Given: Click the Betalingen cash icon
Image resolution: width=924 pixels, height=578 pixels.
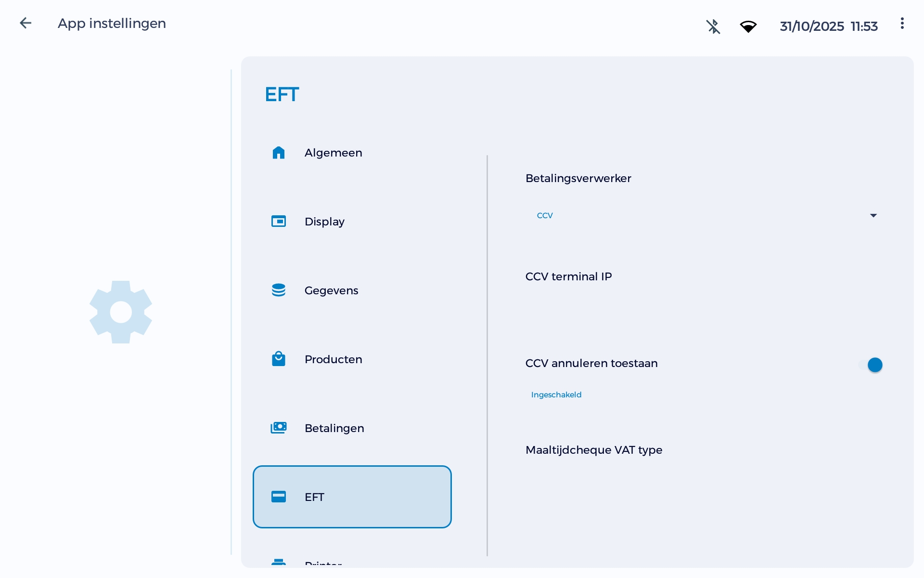Looking at the screenshot, I should tap(279, 428).
